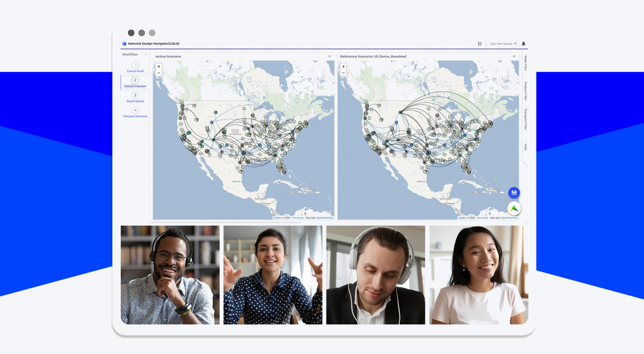
Task: Click the Network Design Navigator logo icon
Action: pyautogui.click(x=124, y=44)
